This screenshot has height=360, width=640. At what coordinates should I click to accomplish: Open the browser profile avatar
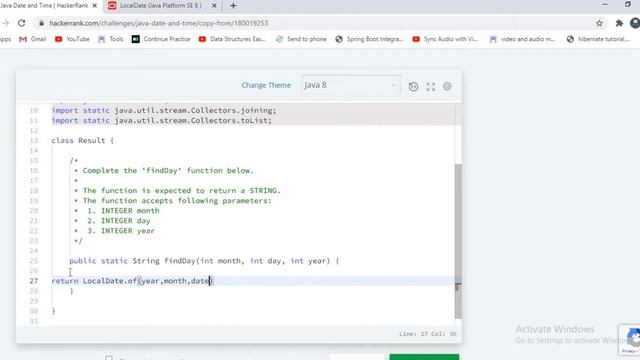click(635, 23)
